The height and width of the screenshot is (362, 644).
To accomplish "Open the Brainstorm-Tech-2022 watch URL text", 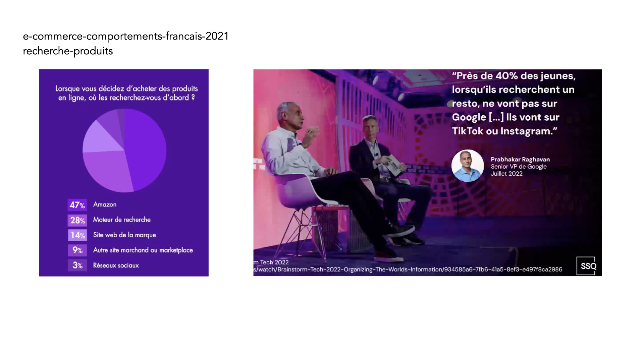I will tap(408, 269).
